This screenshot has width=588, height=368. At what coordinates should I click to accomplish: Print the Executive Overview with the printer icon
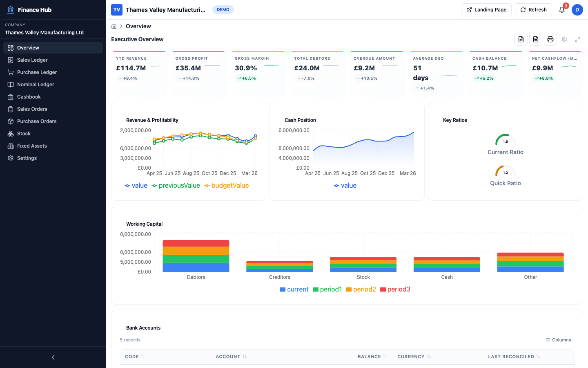[x=550, y=39]
